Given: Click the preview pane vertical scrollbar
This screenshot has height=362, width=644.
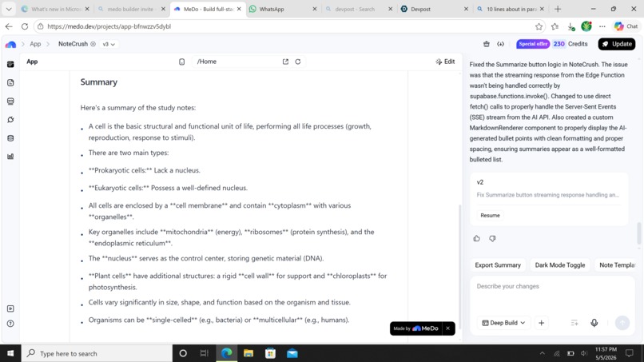Looking at the screenshot, I should (x=459, y=266).
